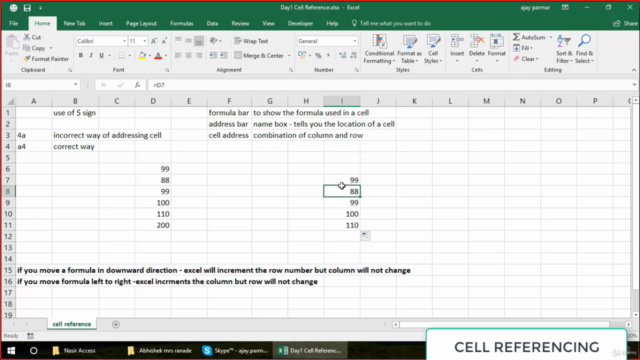Open the Font name dropdown (Calibri)

point(124,41)
